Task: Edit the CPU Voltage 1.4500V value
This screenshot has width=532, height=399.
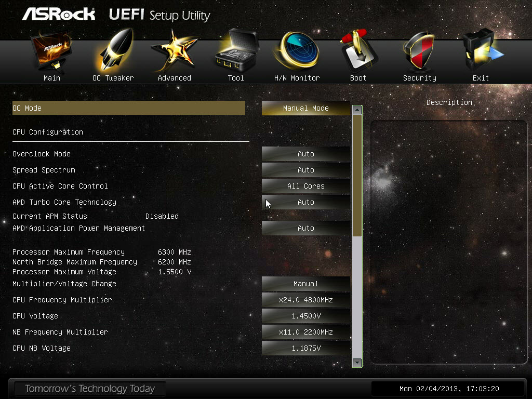Action: [305, 316]
